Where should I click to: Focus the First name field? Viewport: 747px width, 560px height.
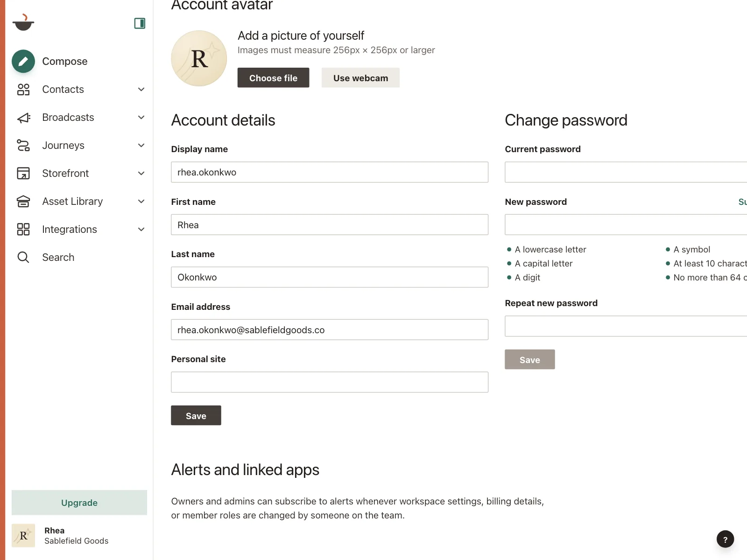(330, 224)
